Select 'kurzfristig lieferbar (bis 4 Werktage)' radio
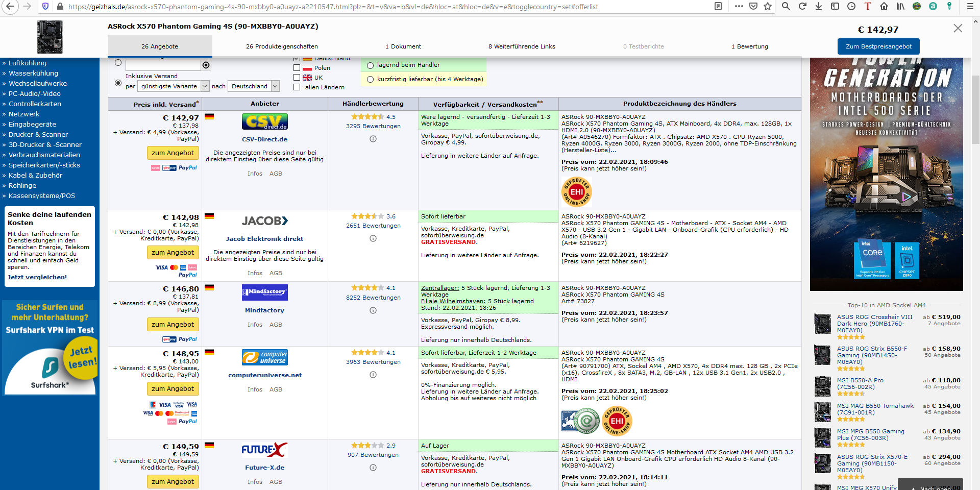 (371, 80)
